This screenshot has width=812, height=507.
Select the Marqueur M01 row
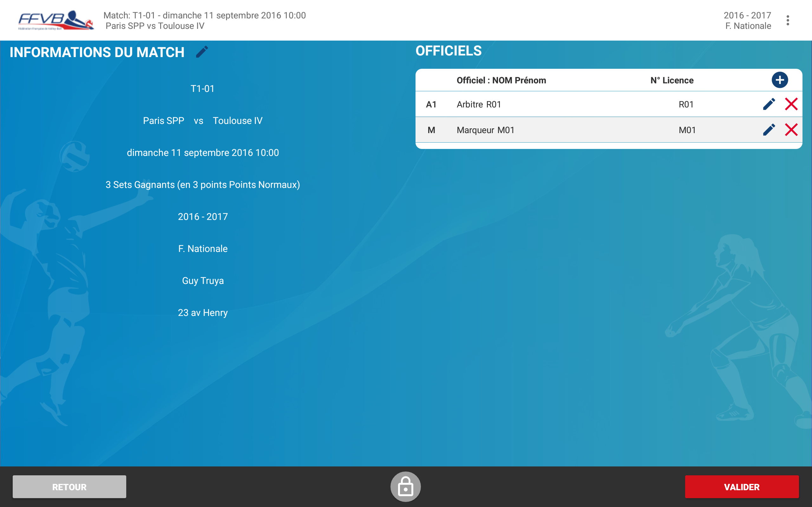click(x=570, y=130)
